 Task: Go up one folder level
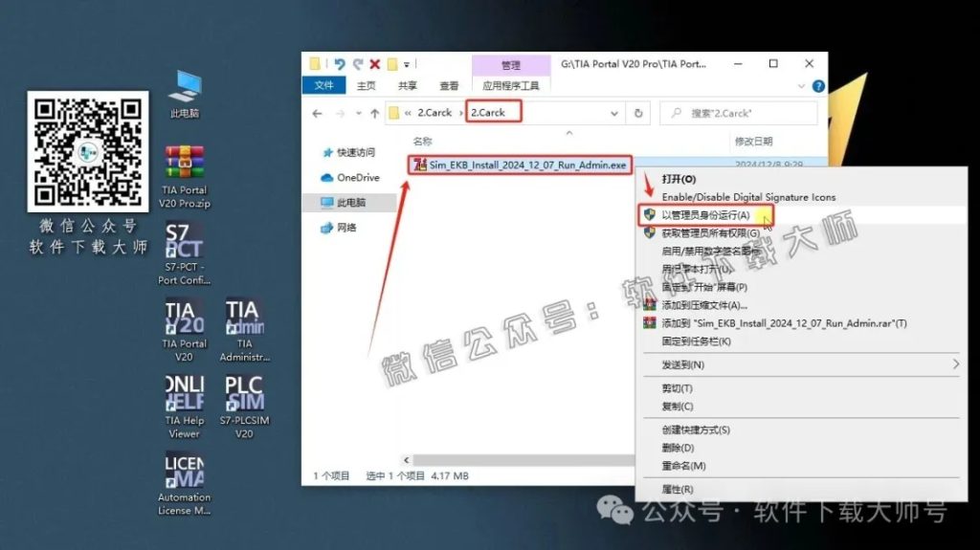tap(375, 113)
